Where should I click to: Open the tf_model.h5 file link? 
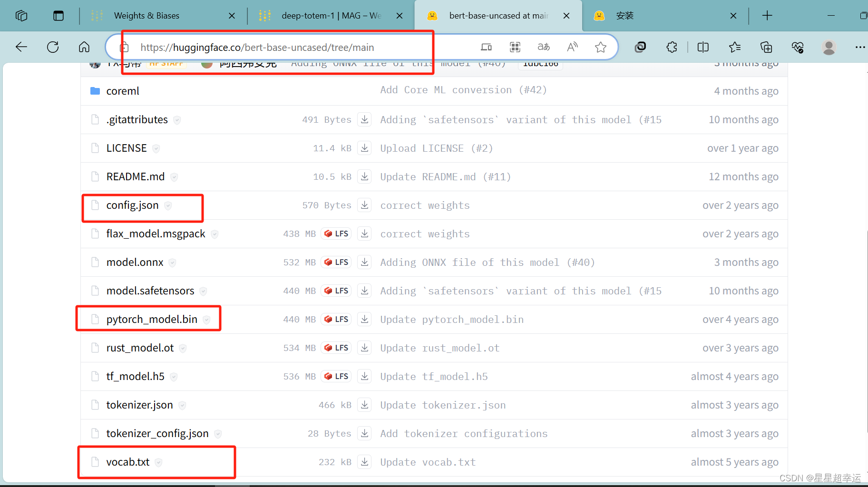136,376
